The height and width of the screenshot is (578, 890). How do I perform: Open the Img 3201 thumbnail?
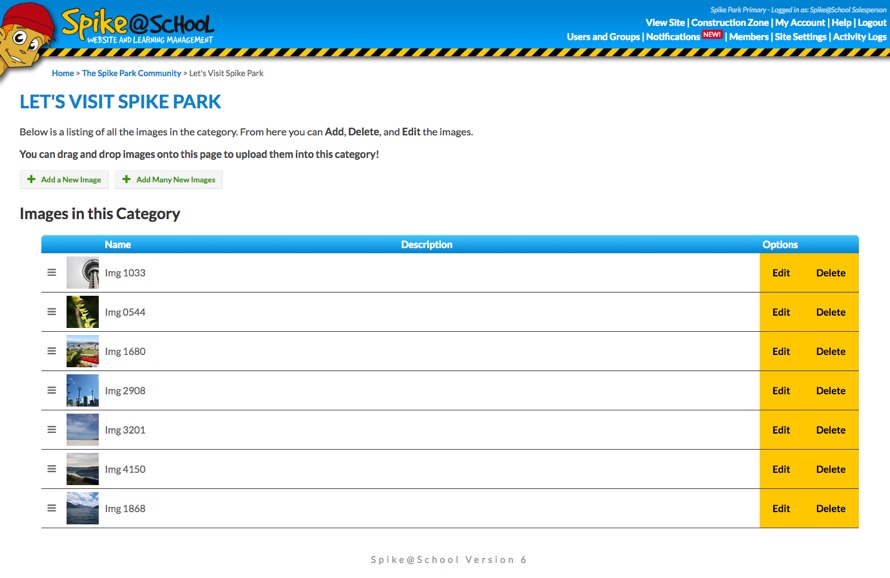point(82,430)
